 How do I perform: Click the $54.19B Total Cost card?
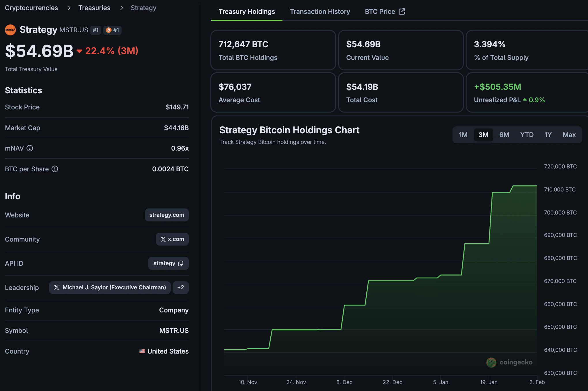click(401, 92)
